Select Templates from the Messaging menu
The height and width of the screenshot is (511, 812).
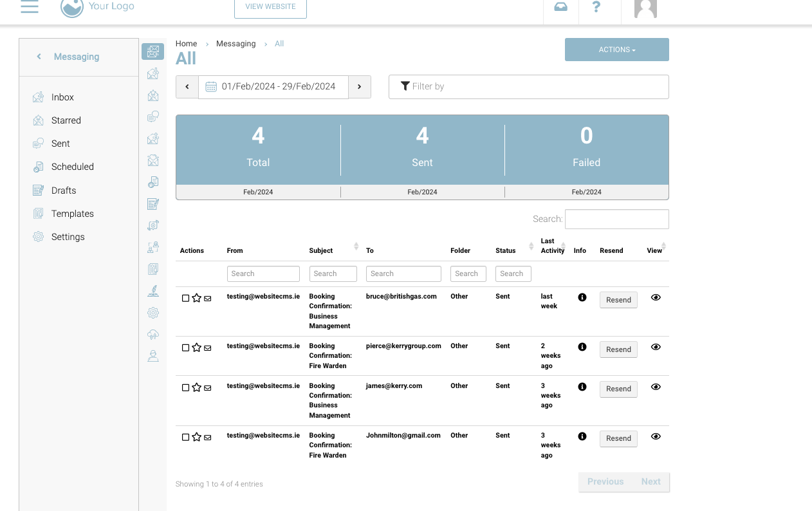pos(73,214)
